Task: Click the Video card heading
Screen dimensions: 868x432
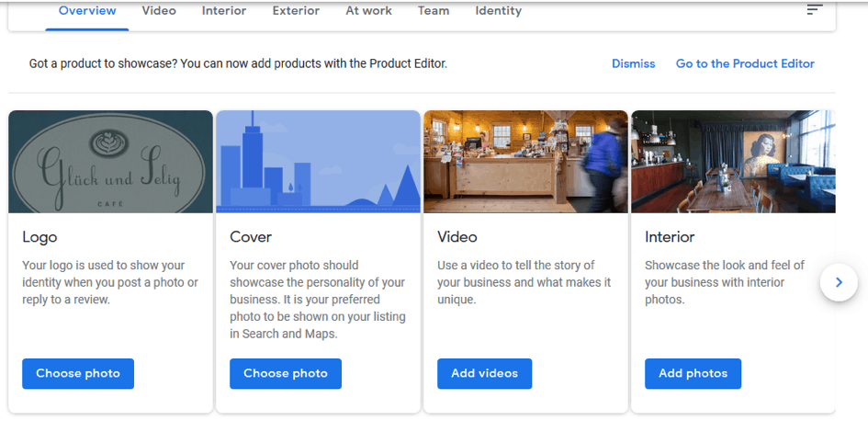Action: 457,237
